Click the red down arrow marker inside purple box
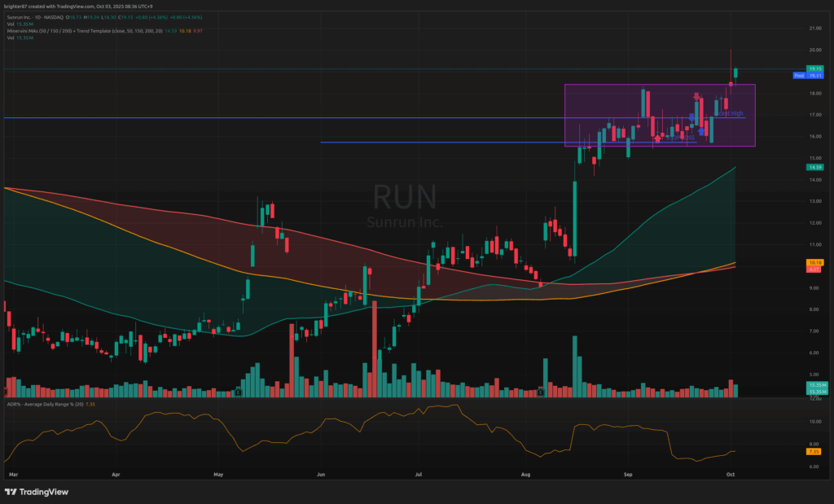834x504 pixels. tap(696, 96)
